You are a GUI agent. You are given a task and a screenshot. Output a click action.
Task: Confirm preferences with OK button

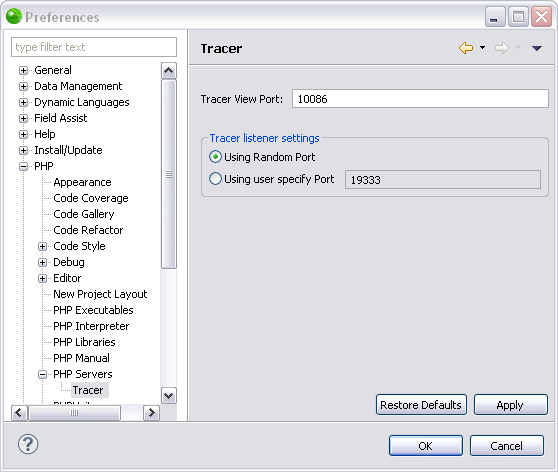[426, 446]
